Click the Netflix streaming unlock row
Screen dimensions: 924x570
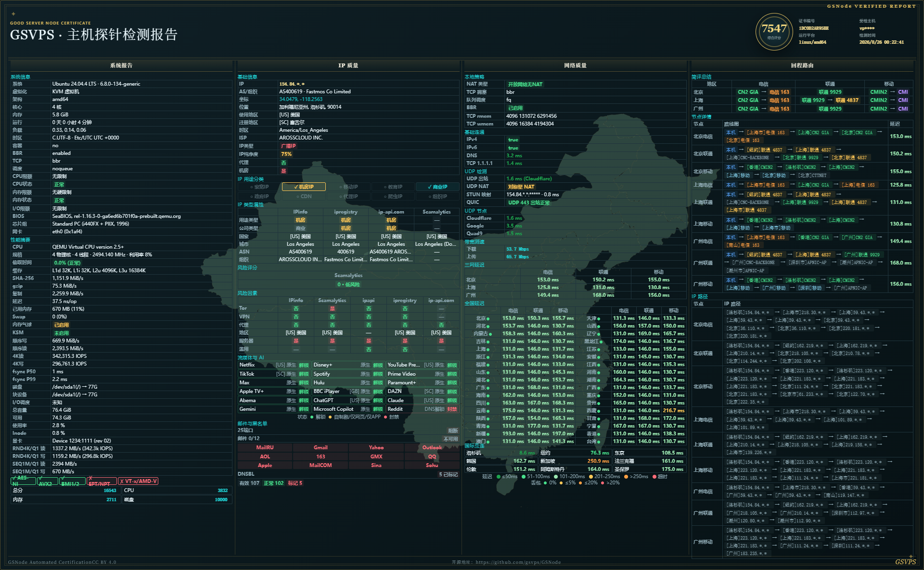(x=274, y=365)
